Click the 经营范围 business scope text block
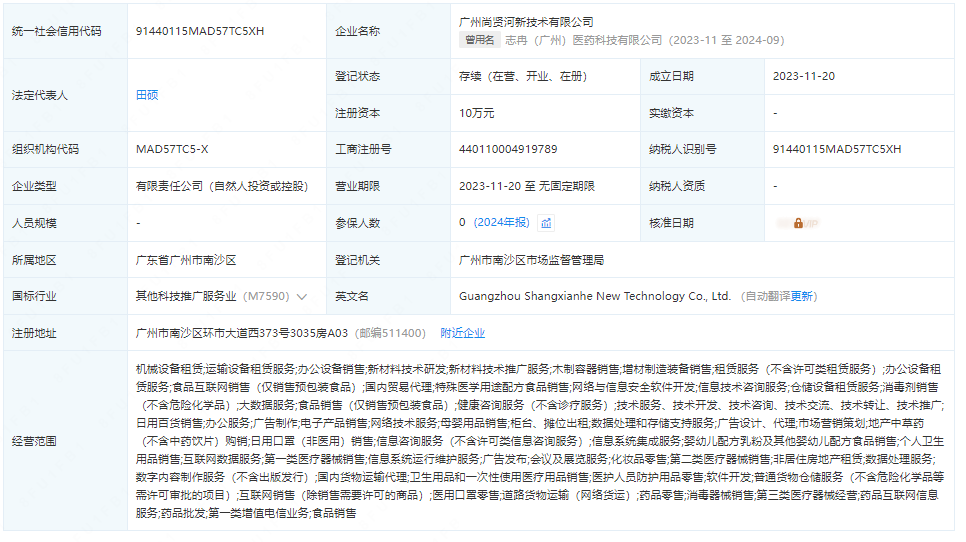This screenshot has height=542, width=966. click(x=540, y=441)
